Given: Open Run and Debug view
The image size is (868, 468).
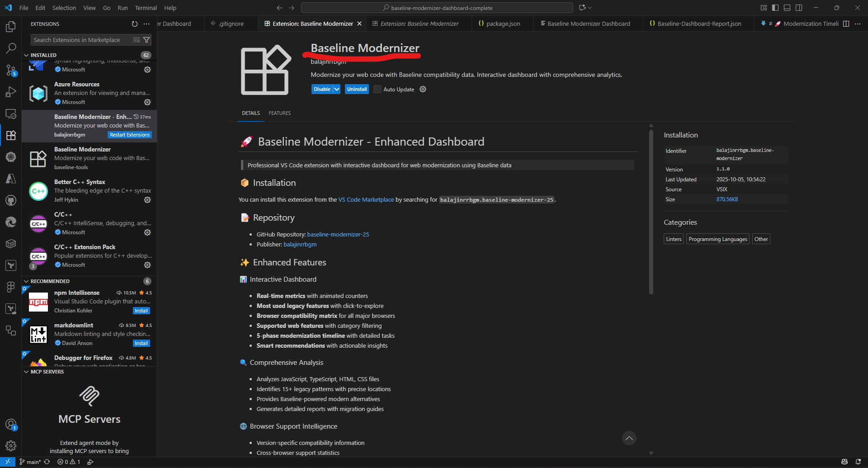Looking at the screenshot, I should [x=11, y=92].
